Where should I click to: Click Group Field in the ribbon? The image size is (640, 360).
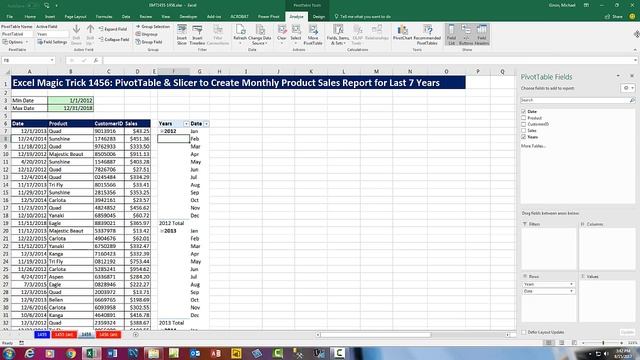pos(149,42)
